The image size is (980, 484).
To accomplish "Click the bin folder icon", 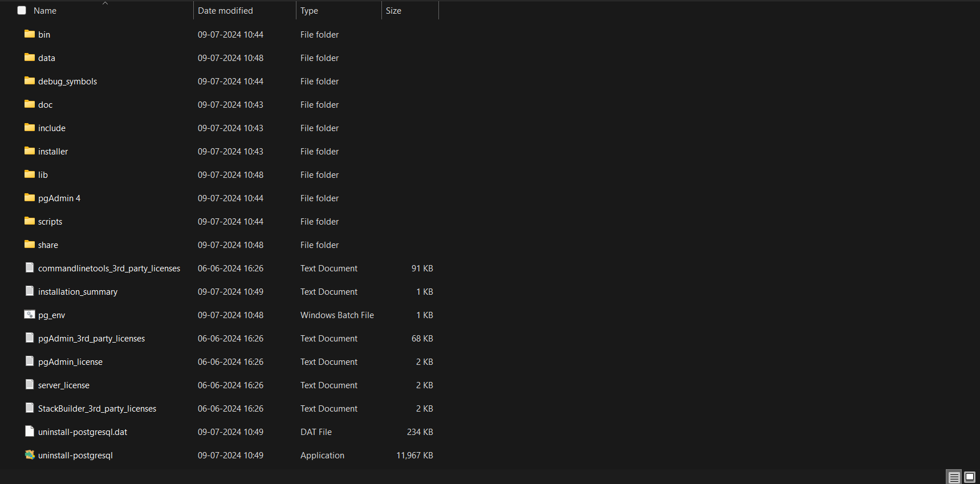I will click(x=30, y=34).
